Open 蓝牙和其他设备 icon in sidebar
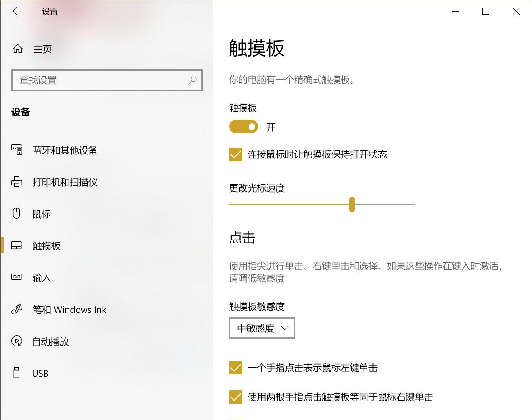532x420 pixels. pos(17,150)
